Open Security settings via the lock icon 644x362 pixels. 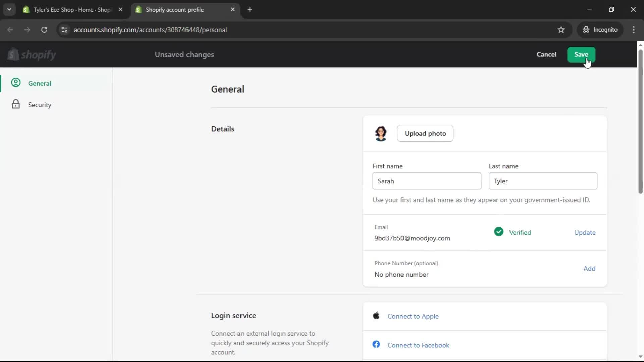[x=15, y=104]
